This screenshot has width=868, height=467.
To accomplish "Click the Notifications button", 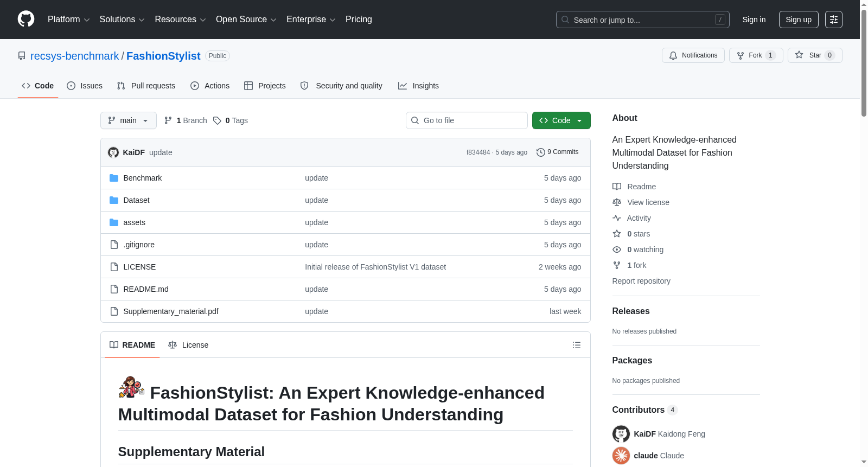I will coord(693,55).
